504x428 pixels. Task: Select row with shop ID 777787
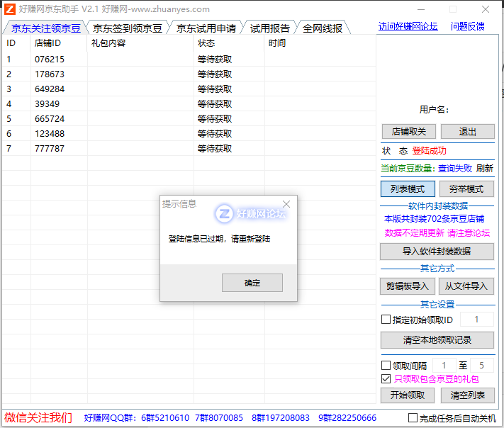coord(189,148)
